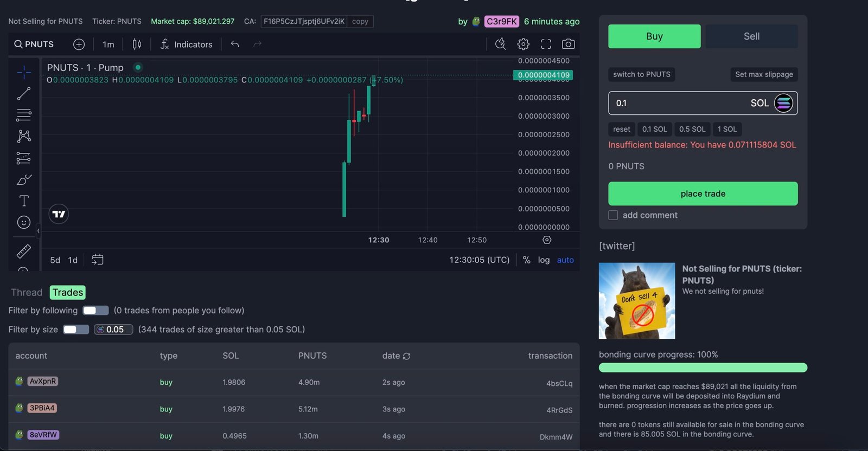The height and width of the screenshot is (451, 868).
Task: Open the candlestick chart style selector
Action: pyautogui.click(x=137, y=44)
